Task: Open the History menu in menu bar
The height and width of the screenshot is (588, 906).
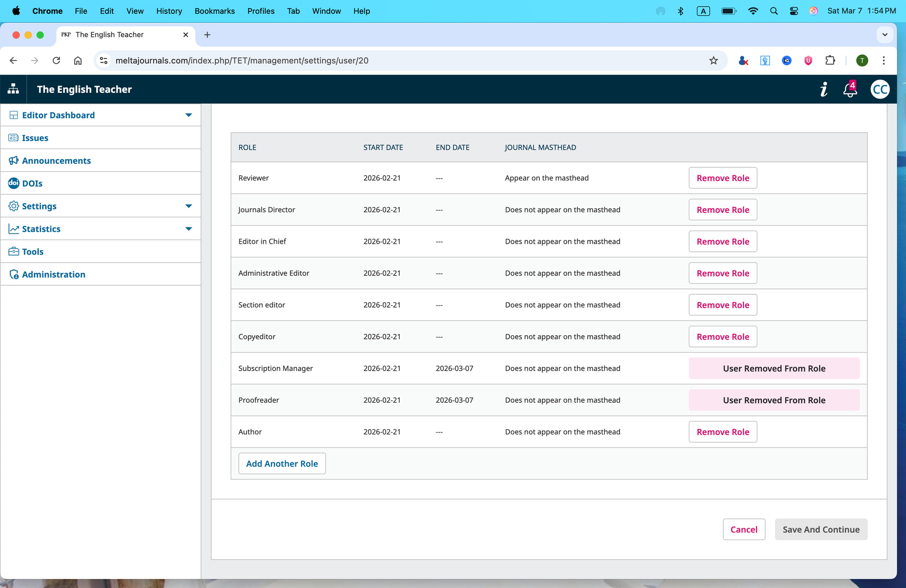Action: pos(169,11)
